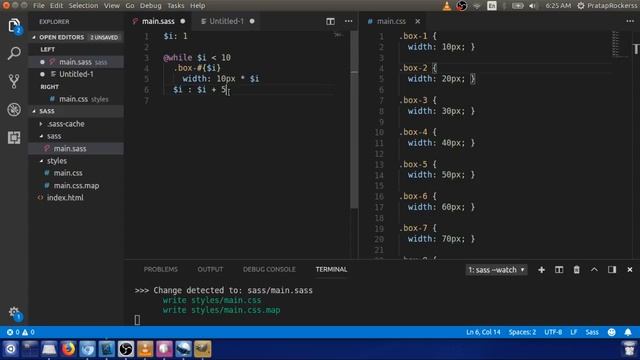Open OBS Studio from the taskbar
The width and height of the screenshot is (640, 360).
126,349
